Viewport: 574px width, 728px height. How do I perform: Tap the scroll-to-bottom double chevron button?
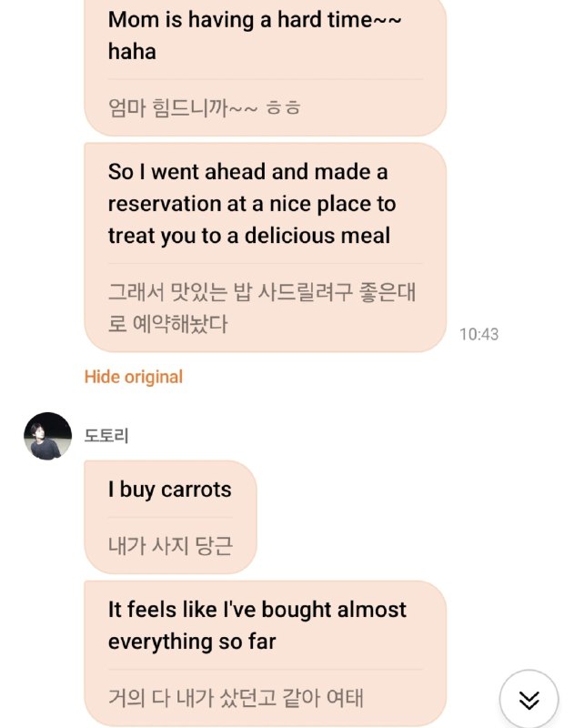point(529,699)
